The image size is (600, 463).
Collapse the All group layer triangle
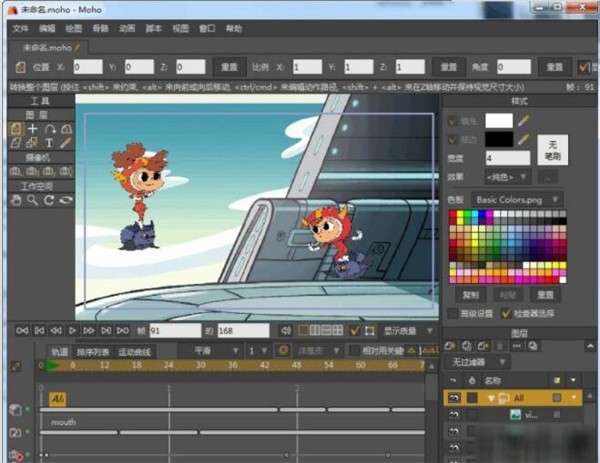(x=491, y=398)
